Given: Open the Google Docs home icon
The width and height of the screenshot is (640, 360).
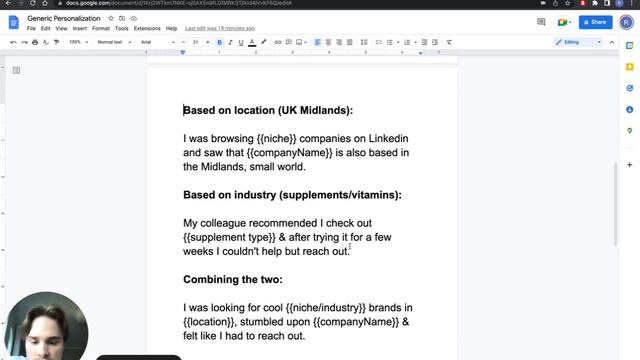Looking at the screenshot, I should [x=13, y=22].
